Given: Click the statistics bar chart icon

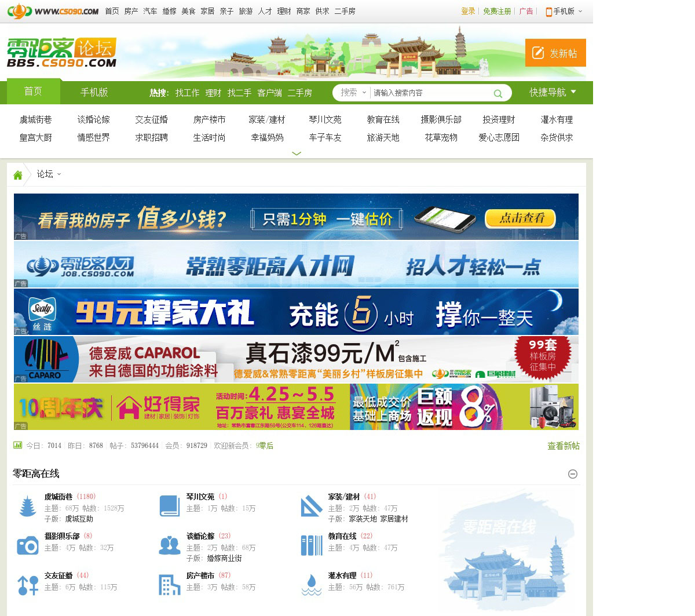Looking at the screenshot, I should 18,445.
